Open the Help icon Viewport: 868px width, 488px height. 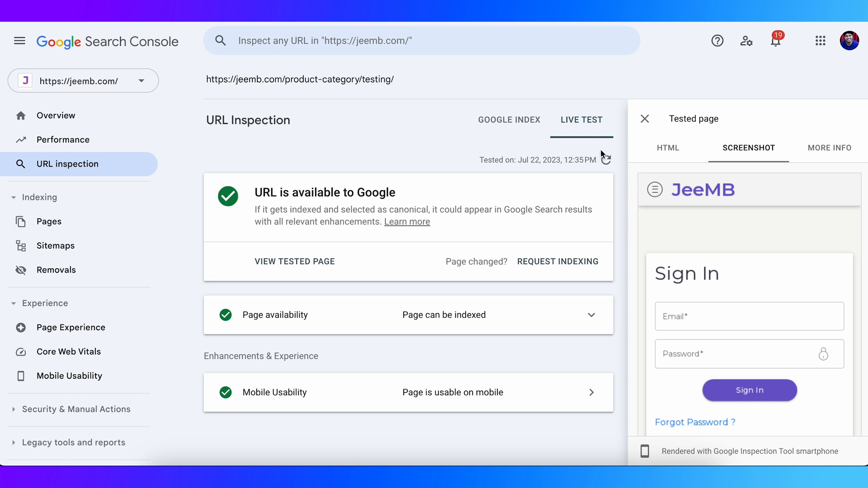(x=717, y=41)
